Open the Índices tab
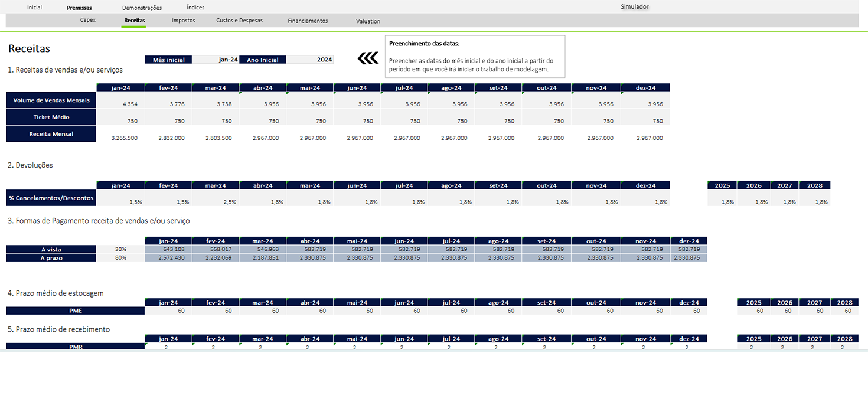Screen dimensions: 868x415 (x=195, y=8)
